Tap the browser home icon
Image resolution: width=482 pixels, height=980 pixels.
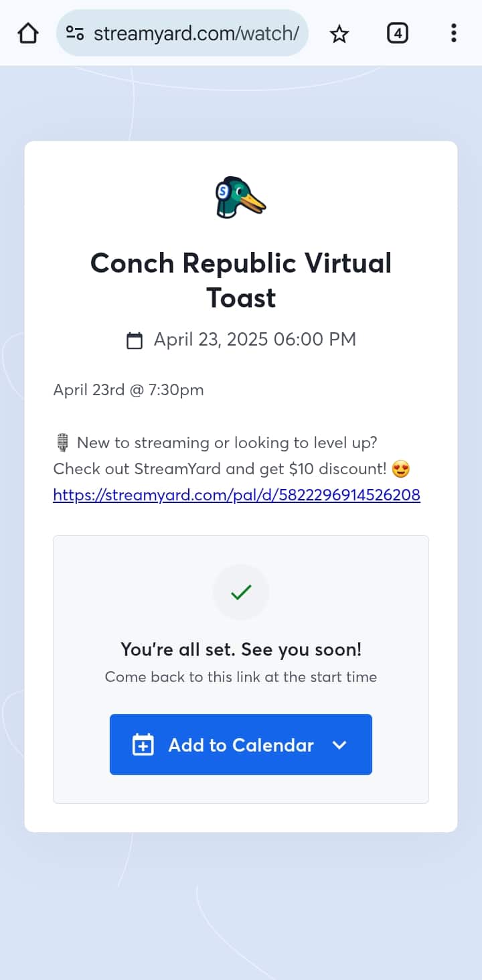(27, 33)
